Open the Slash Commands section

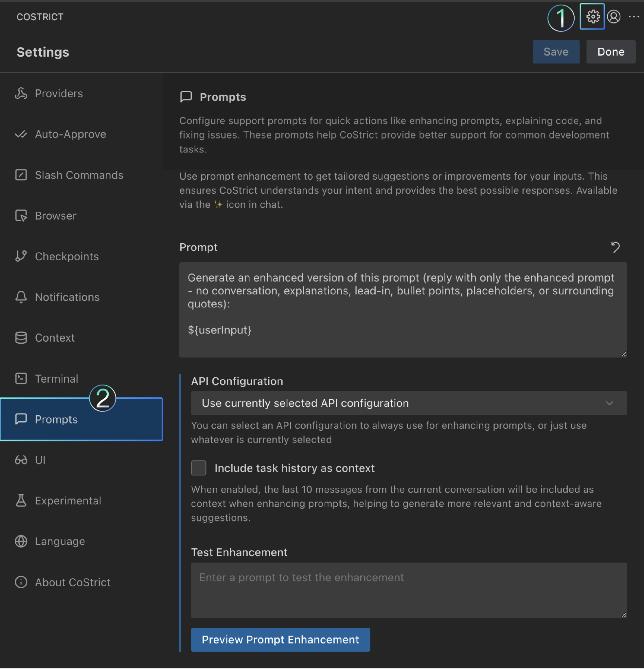pos(79,175)
